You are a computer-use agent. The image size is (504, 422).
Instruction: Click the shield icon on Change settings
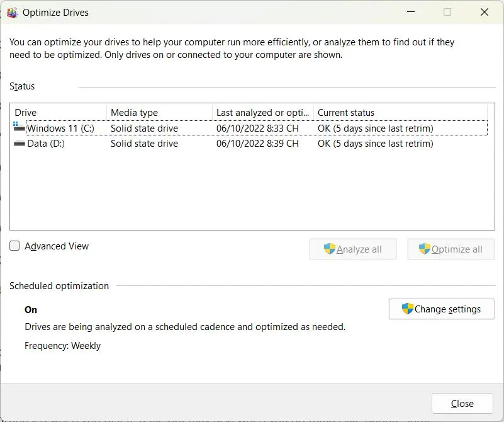coord(407,309)
